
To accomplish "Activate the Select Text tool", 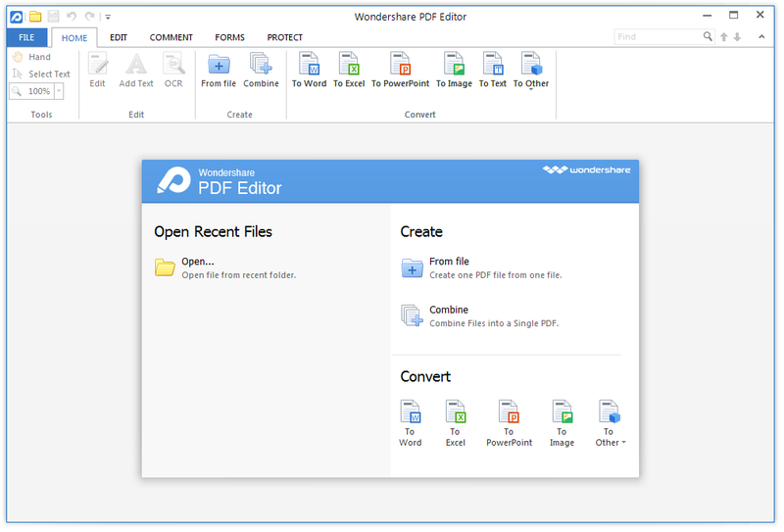I will pyautogui.click(x=41, y=74).
